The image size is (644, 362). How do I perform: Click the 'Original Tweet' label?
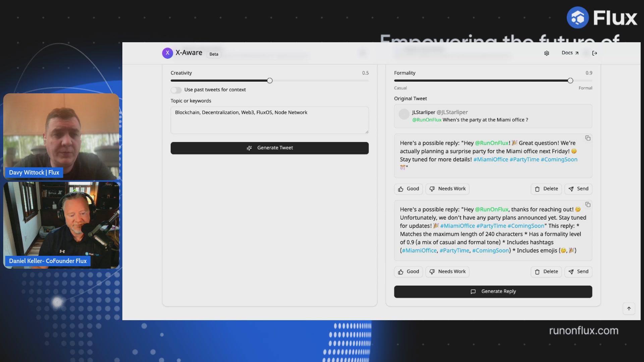[x=410, y=99]
